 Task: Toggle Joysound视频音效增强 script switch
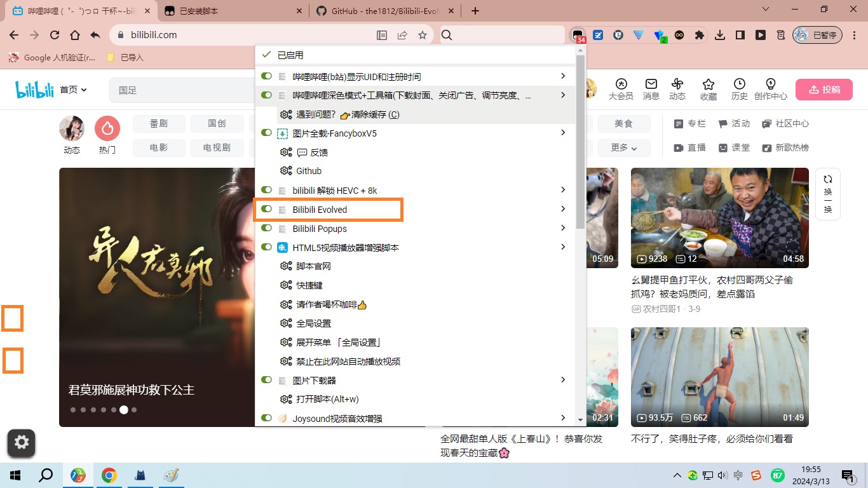[x=267, y=418]
